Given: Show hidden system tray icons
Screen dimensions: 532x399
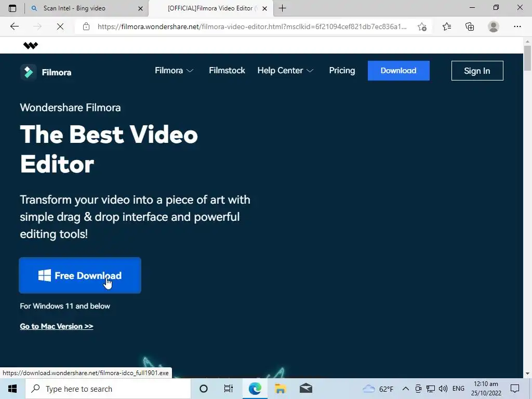Looking at the screenshot, I should [x=405, y=389].
